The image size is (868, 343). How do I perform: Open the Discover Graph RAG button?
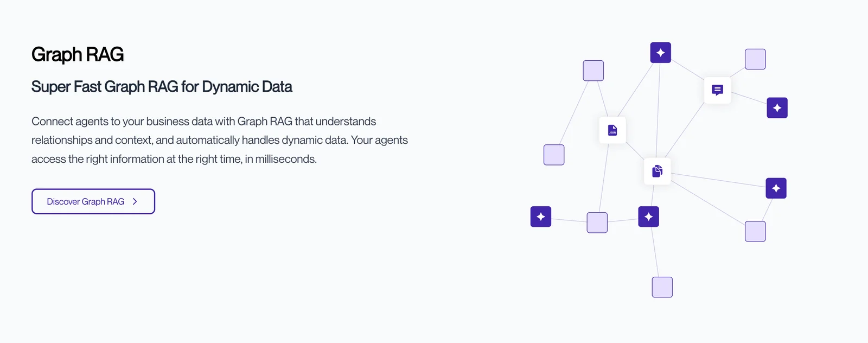tap(93, 201)
